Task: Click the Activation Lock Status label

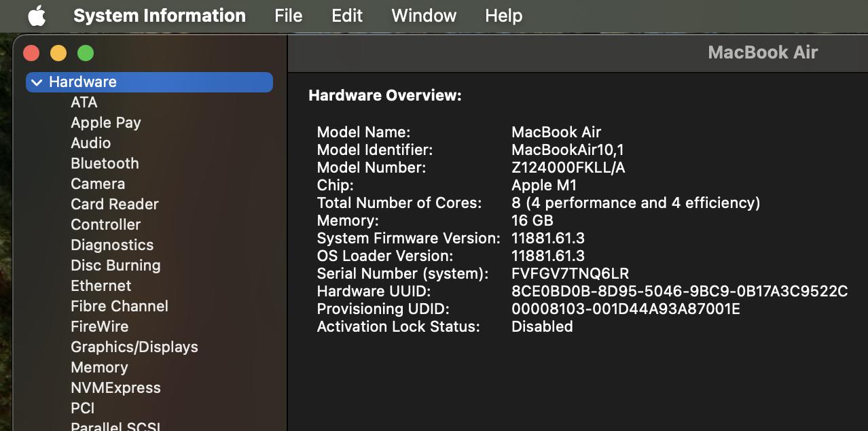Action: (x=399, y=327)
